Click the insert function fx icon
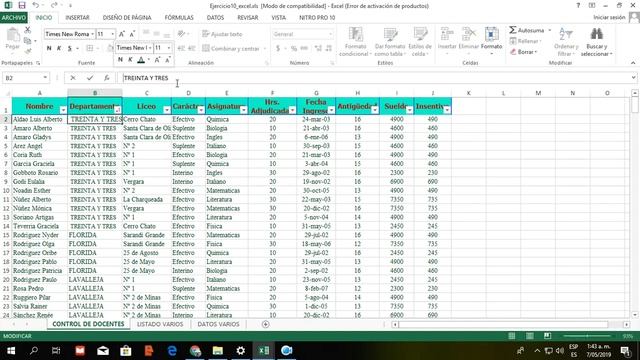Viewport: 640px width, 360px height. 107,78
